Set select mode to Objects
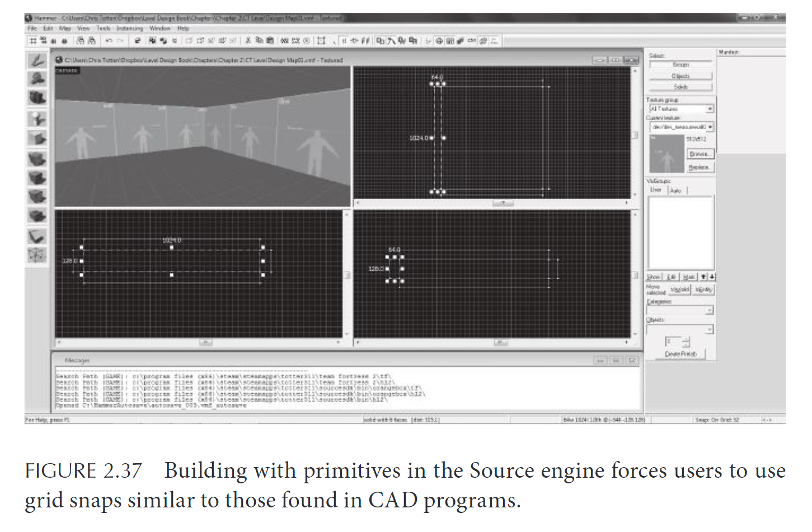Screen dimensions: 812x532 pyautogui.click(x=680, y=76)
